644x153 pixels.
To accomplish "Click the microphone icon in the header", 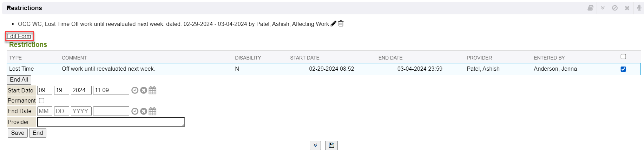I will pos(639,8).
